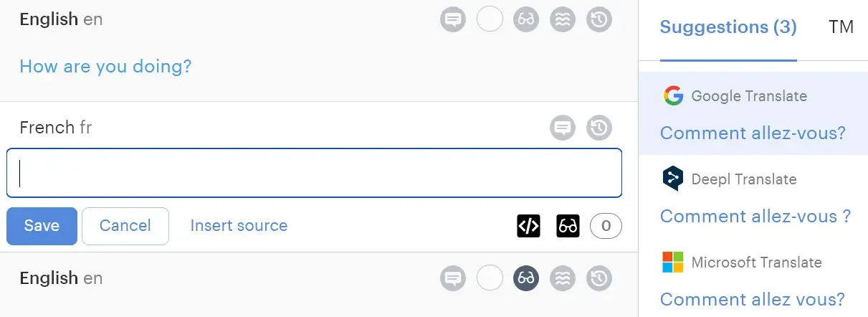This screenshot has height=317, width=868.
Task: Toggle the dark glasses icon in bottom English row
Action: pos(526,278)
